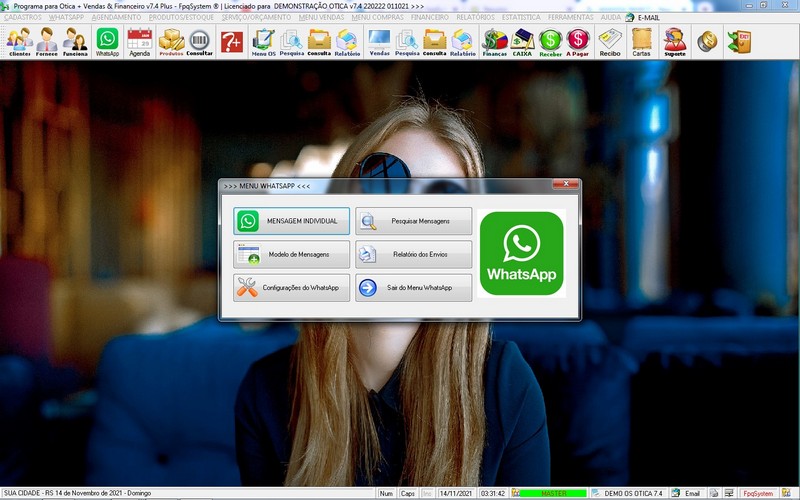This screenshot has height=500, width=800.
Task: Open the CADASTROS menu
Action: pyautogui.click(x=23, y=17)
